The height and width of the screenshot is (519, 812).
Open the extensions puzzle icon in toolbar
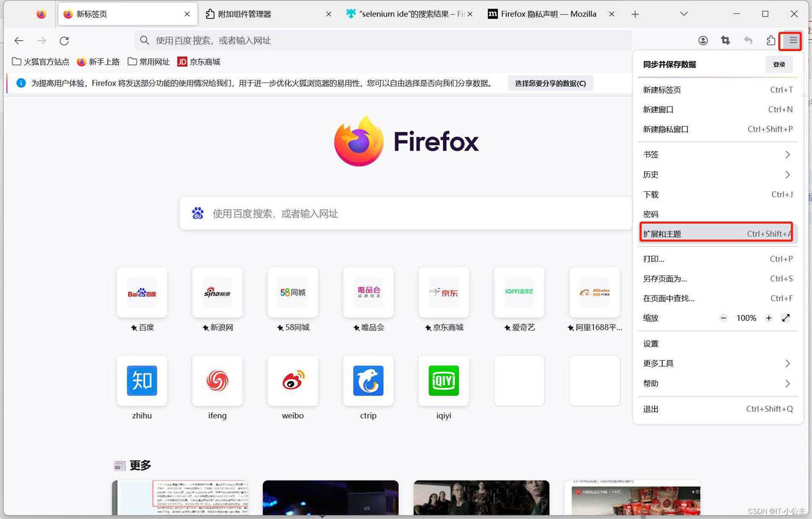pyautogui.click(x=771, y=41)
